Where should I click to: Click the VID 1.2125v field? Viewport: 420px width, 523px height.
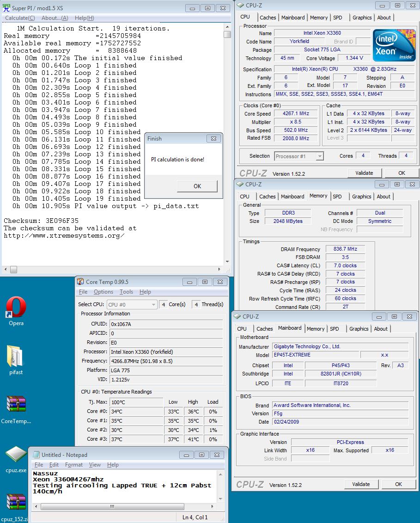166,380
